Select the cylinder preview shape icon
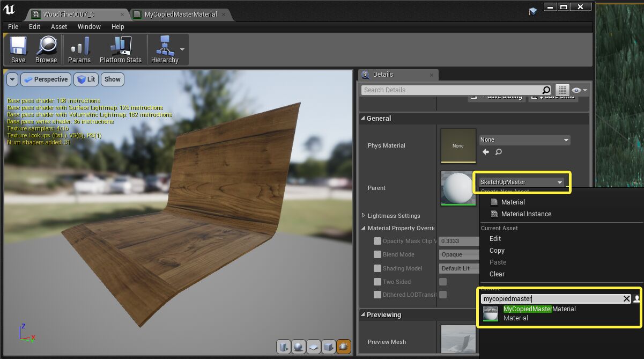The width and height of the screenshot is (644, 359). point(284,347)
